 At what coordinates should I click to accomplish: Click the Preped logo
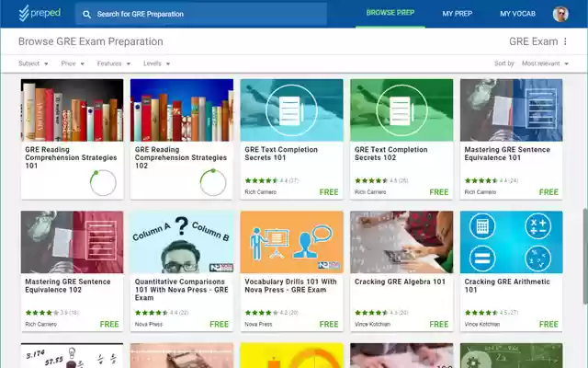pyautogui.click(x=40, y=13)
